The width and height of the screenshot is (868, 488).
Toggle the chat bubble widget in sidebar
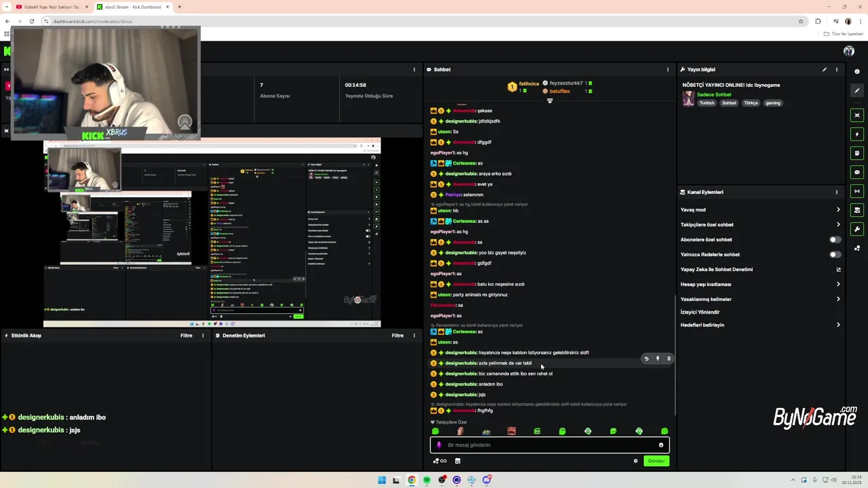point(857,172)
